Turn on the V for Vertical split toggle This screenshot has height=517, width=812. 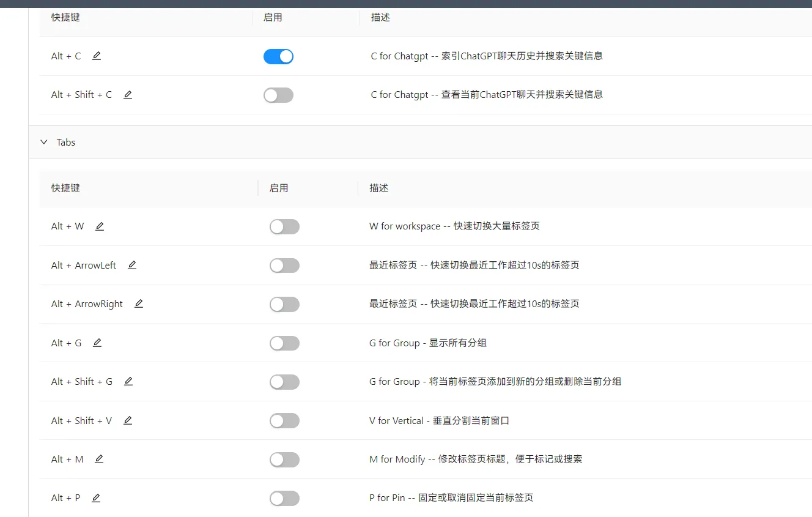coord(284,421)
